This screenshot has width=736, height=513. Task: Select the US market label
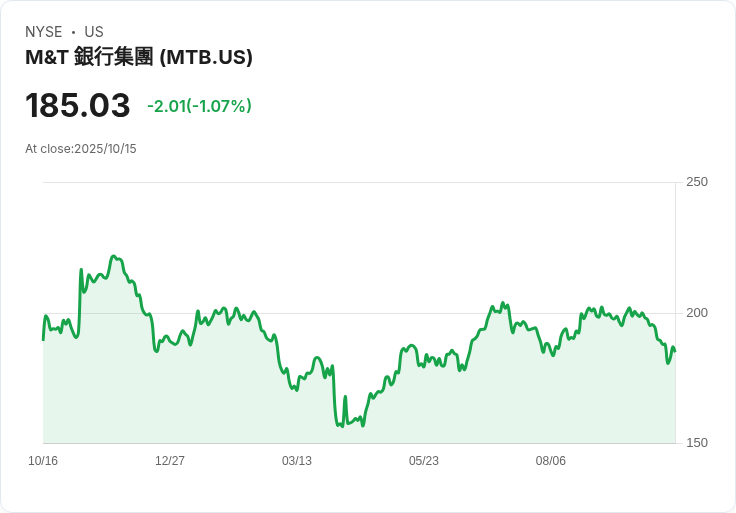coord(94,32)
